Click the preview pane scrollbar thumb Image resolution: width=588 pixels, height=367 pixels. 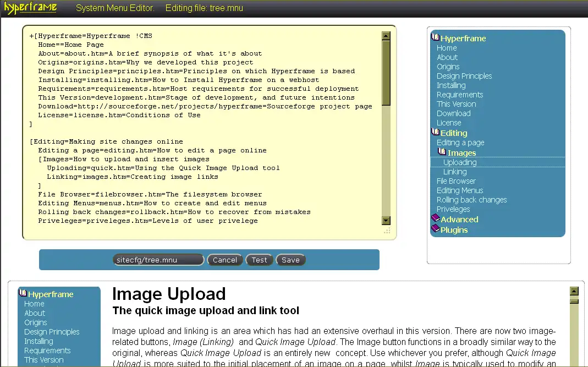point(574,302)
